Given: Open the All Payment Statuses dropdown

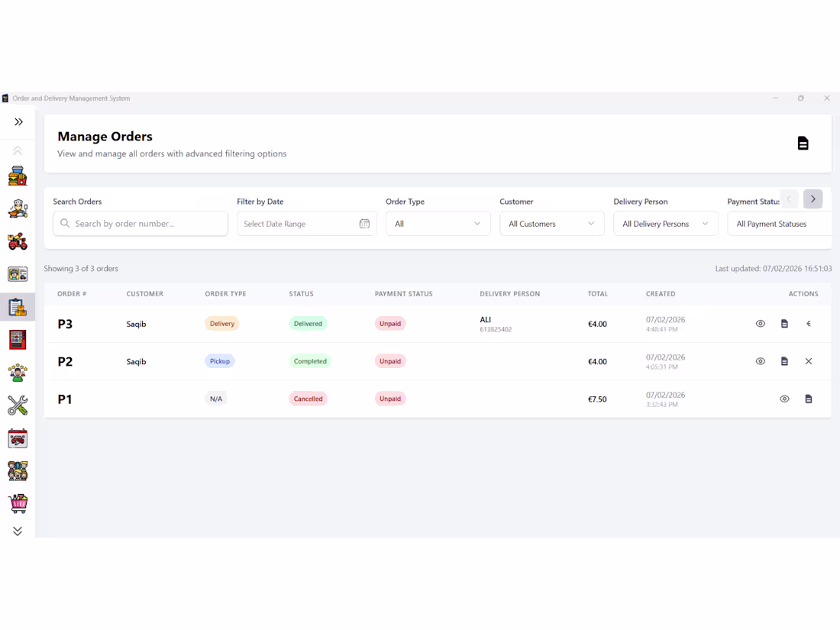Looking at the screenshot, I should coord(780,224).
